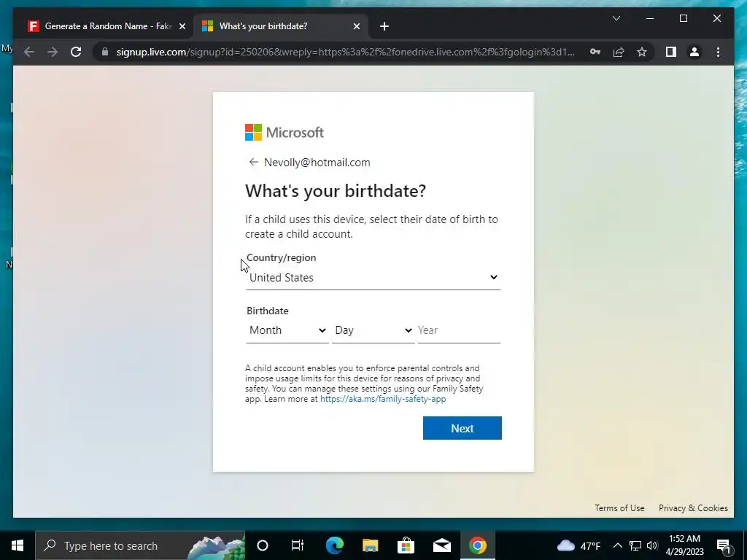Open the Privacy & Cookies link
The height and width of the screenshot is (560, 747).
pos(693,508)
